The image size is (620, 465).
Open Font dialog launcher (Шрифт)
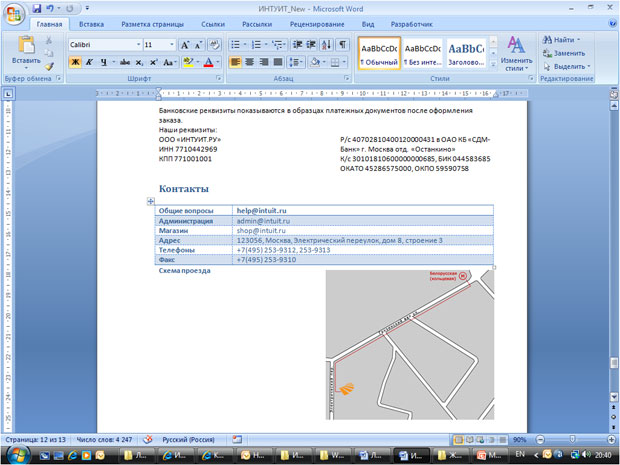coord(219,79)
